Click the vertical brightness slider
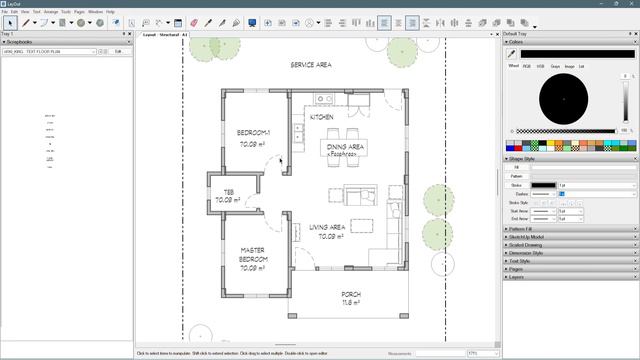Viewport: 640px width, 360px height. 625,102
